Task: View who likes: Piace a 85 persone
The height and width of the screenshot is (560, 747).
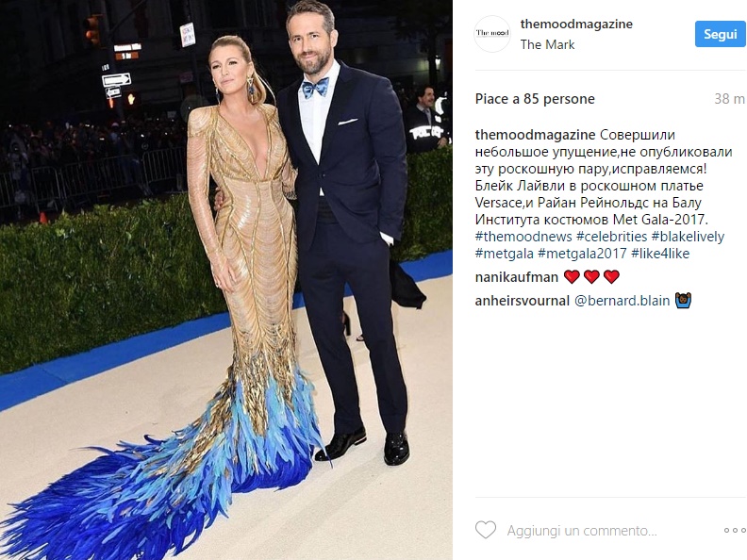Action: [535, 99]
